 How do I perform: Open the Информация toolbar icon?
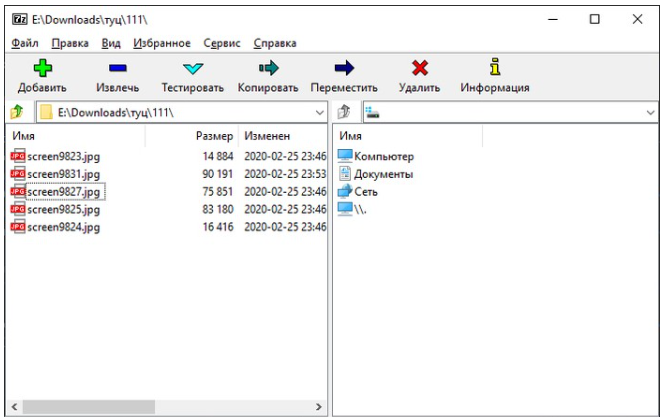click(494, 68)
